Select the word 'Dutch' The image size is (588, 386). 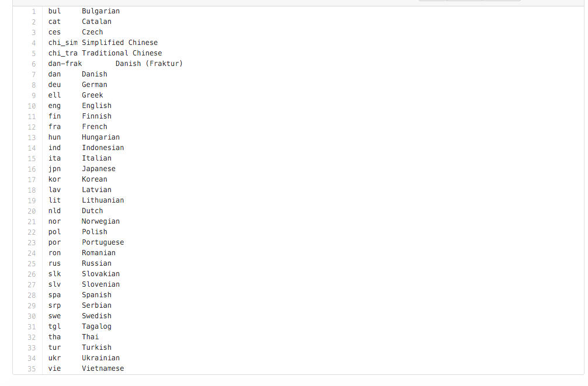(92, 211)
